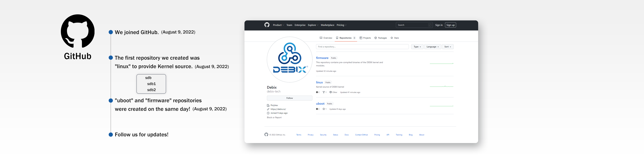Open Privacy in footer
This screenshot has height=163, width=644.
[x=311, y=135]
